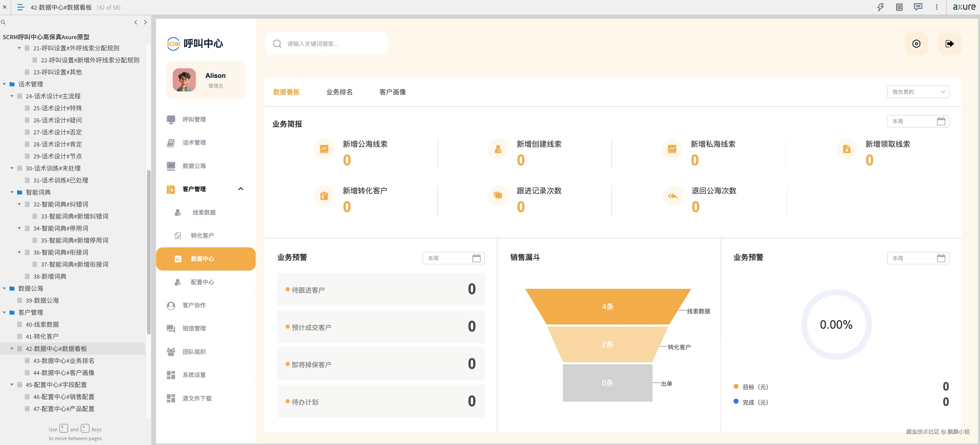Click the 呼叫管理 monitor icon in sidebar

171,119
